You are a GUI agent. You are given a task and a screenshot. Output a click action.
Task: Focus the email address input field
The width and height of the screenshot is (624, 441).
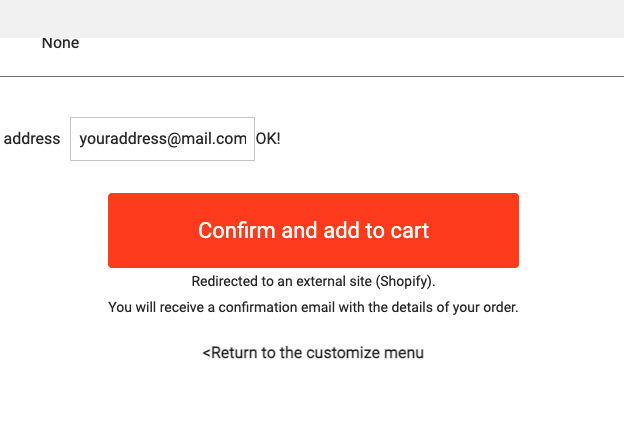[x=162, y=139]
